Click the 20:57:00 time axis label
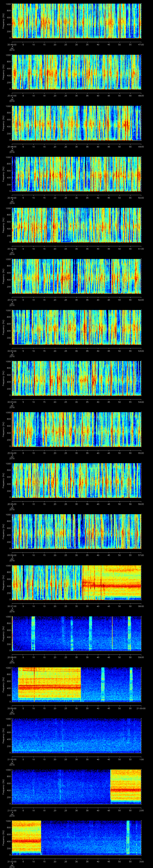 click(12, 606)
